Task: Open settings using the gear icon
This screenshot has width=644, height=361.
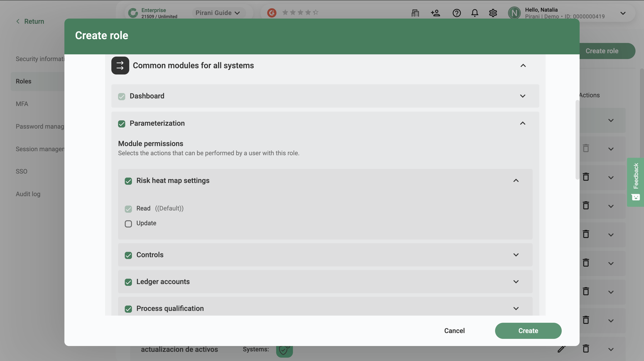Action: [493, 13]
